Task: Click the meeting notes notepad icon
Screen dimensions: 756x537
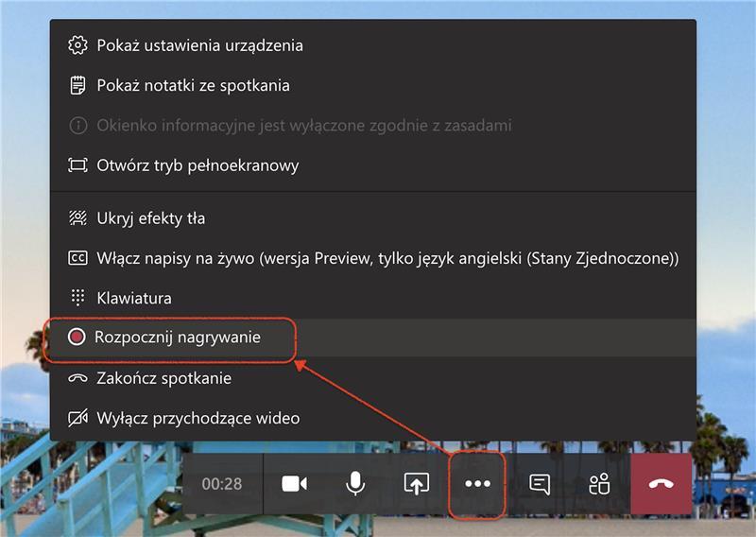Action: [x=77, y=86]
